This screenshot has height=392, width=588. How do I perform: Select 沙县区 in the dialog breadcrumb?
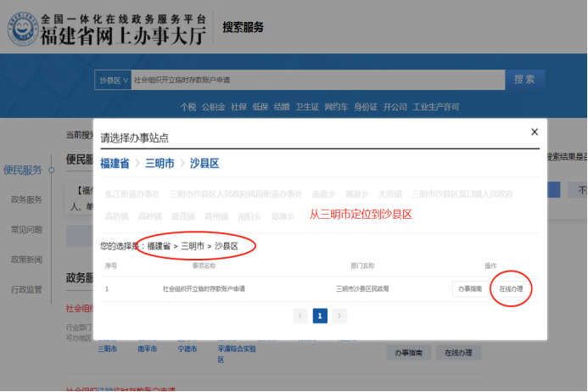coord(204,163)
